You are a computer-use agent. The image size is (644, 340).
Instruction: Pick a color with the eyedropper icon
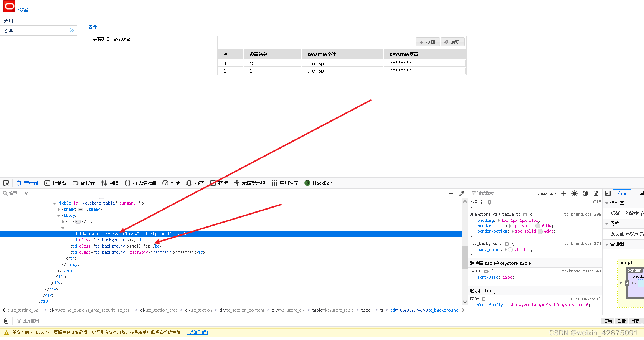(462, 193)
